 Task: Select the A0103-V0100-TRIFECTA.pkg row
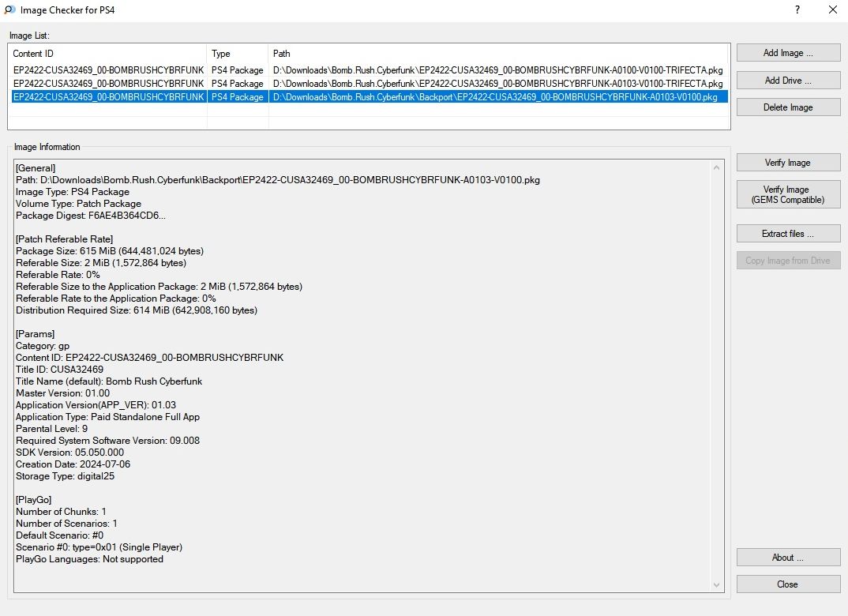pyautogui.click(x=370, y=83)
